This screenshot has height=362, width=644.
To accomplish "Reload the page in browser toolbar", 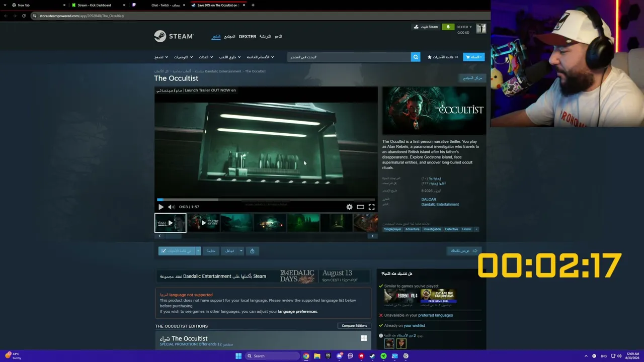I will [x=24, y=16].
